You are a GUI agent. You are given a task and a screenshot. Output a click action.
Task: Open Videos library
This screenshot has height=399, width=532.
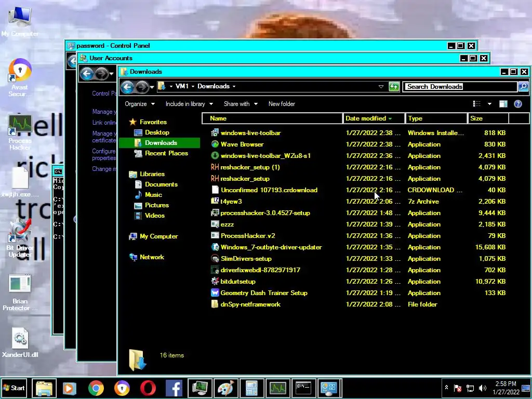[150, 216]
